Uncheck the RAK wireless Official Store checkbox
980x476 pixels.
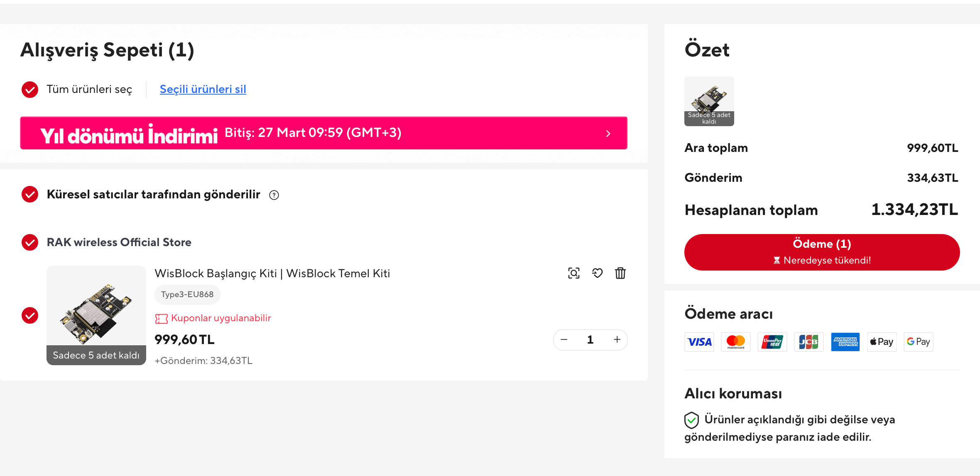pos(30,242)
